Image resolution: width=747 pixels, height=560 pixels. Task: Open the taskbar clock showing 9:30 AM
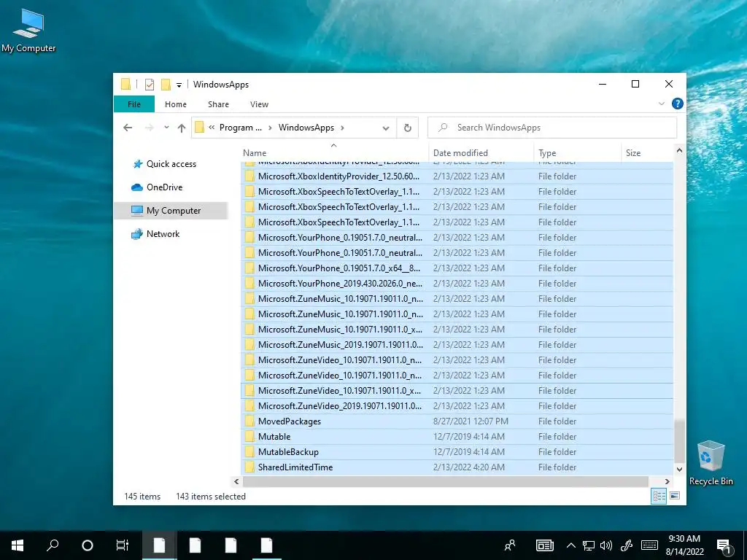coord(684,545)
